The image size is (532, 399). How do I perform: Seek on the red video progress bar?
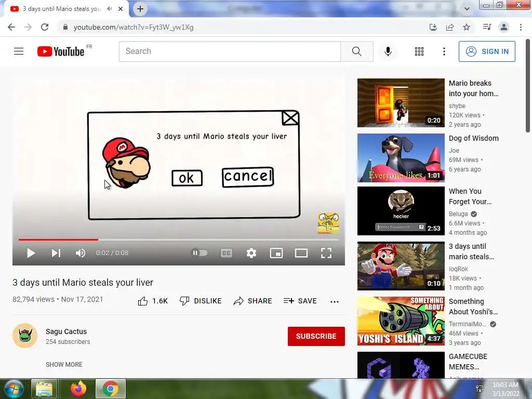pyautogui.click(x=179, y=240)
